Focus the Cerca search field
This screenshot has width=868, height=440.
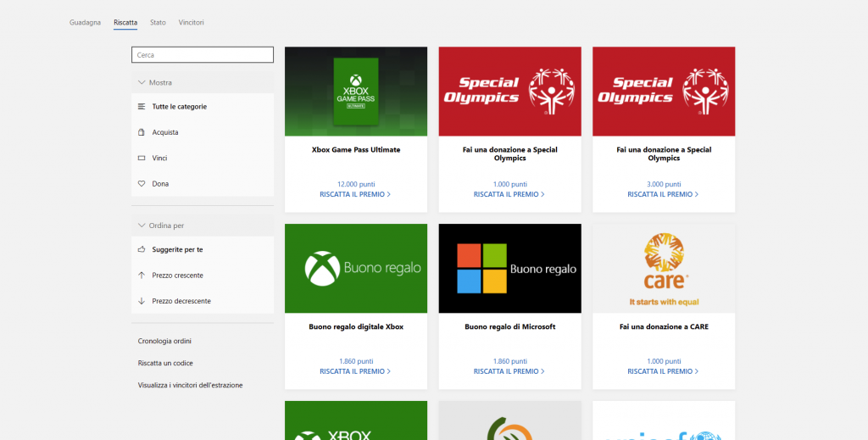coord(203,55)
